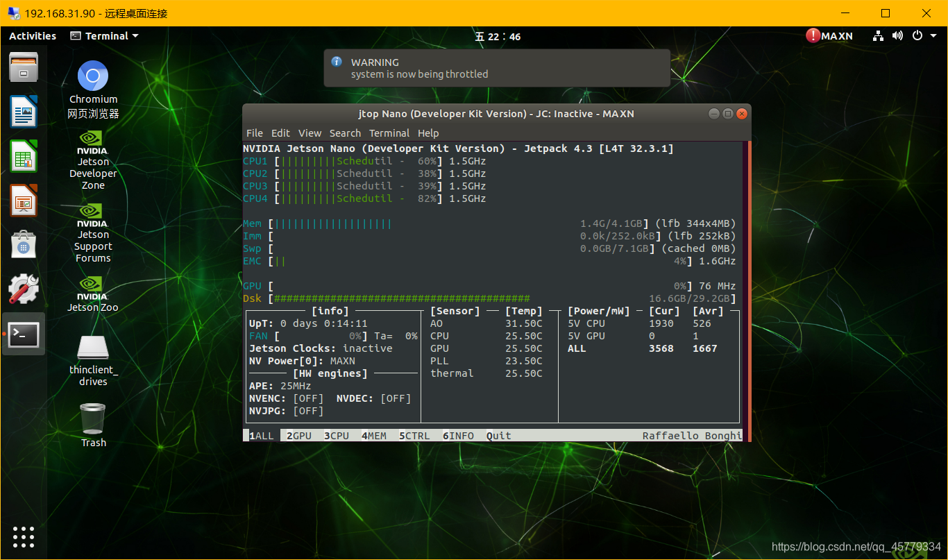Open the File menu in terminal

255,133
